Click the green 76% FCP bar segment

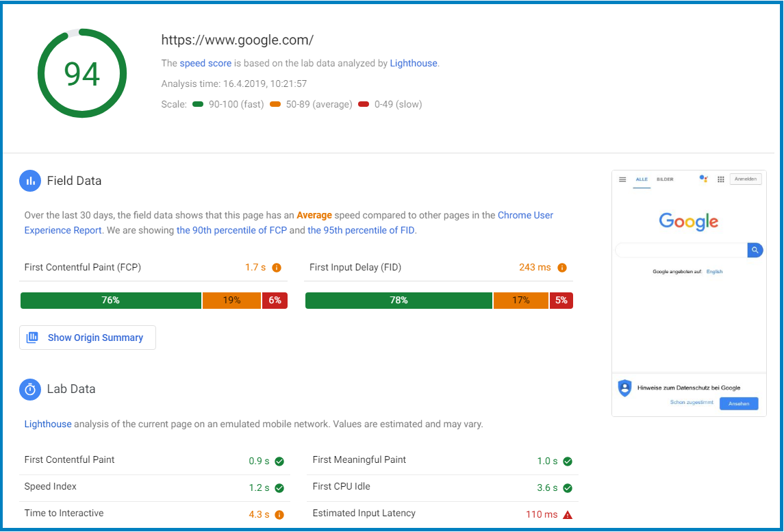(111, 301)
